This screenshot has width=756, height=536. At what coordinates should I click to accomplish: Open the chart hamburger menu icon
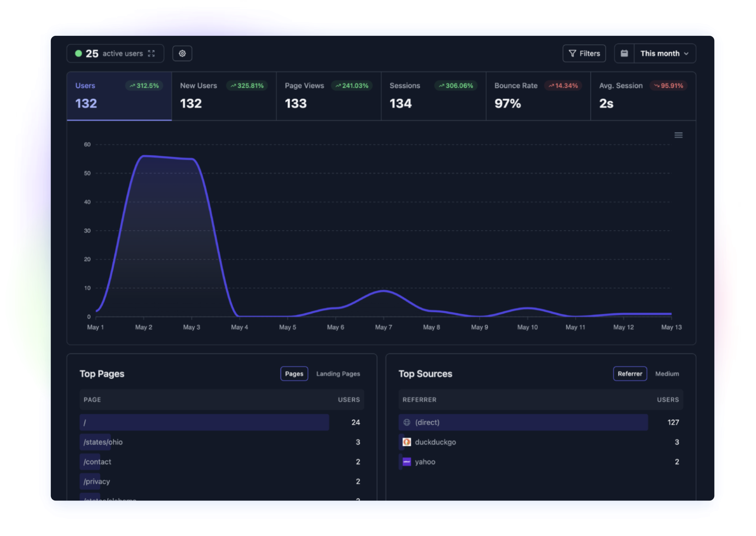[678, 135]
